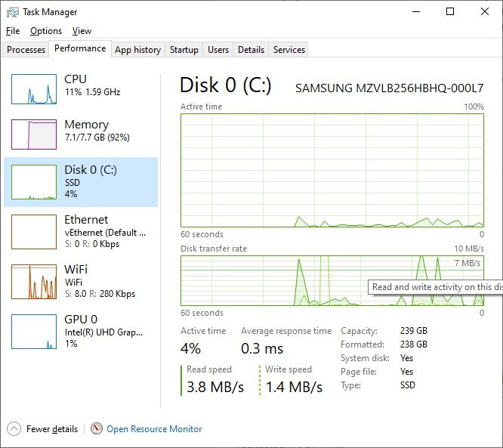Open the Services tab
Image resolution: width=503 pixels, height=448 pixels.
pyautogui.click(x=289, y=50)
